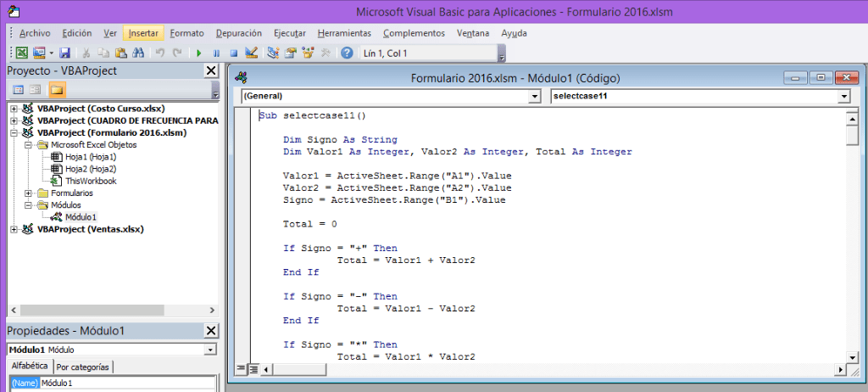Toggle Procedure View icon in code window
This screenshot has height=392, width=868.
(x=241, y=369)
